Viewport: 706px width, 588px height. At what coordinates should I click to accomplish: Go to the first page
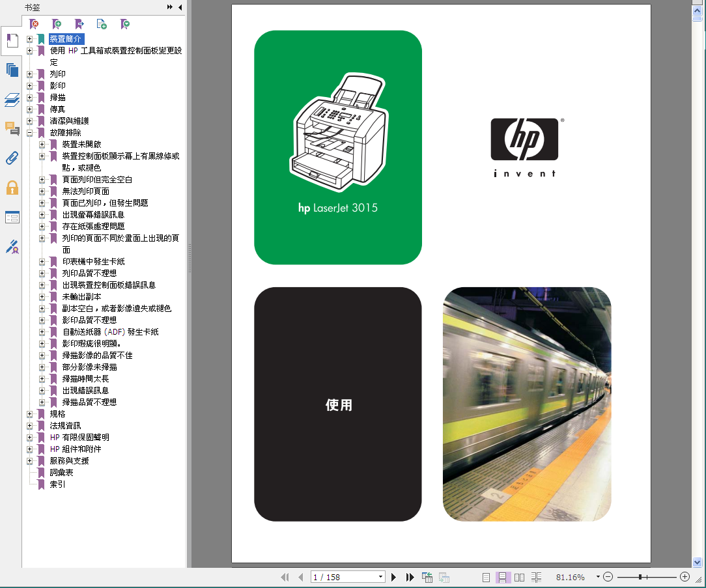285,577
